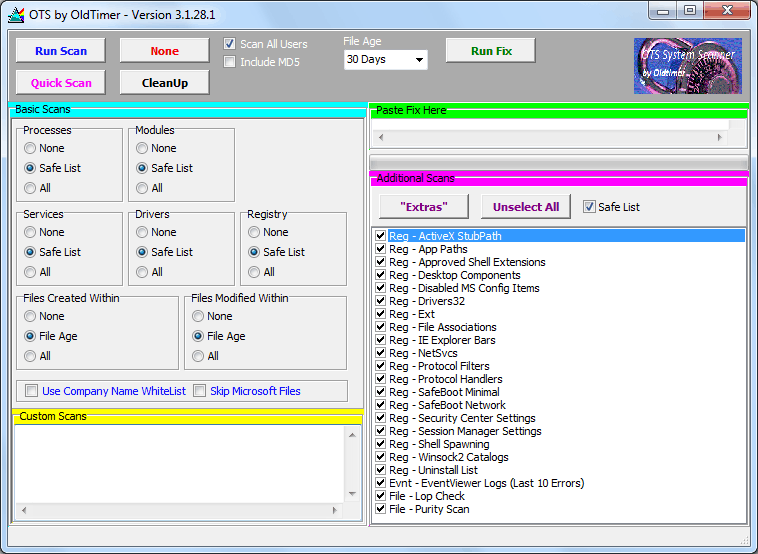Viewport: 758px width, 554px height.
Task: Launch the Quick Scan button
Action: (x=61, y=83)
